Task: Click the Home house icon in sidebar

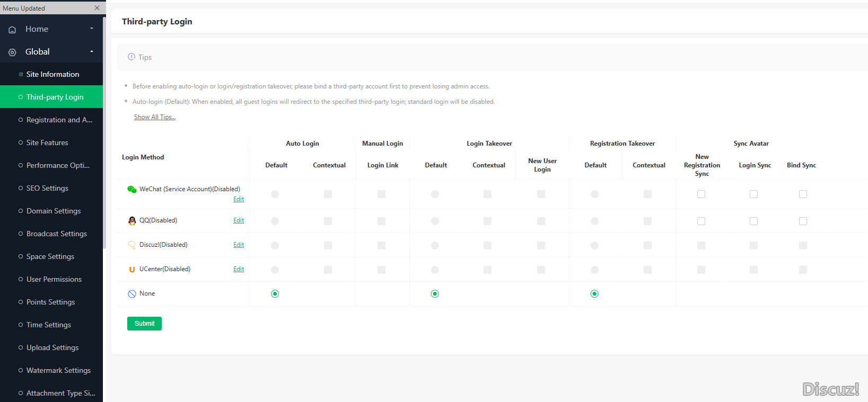Action: pos(12,30)
